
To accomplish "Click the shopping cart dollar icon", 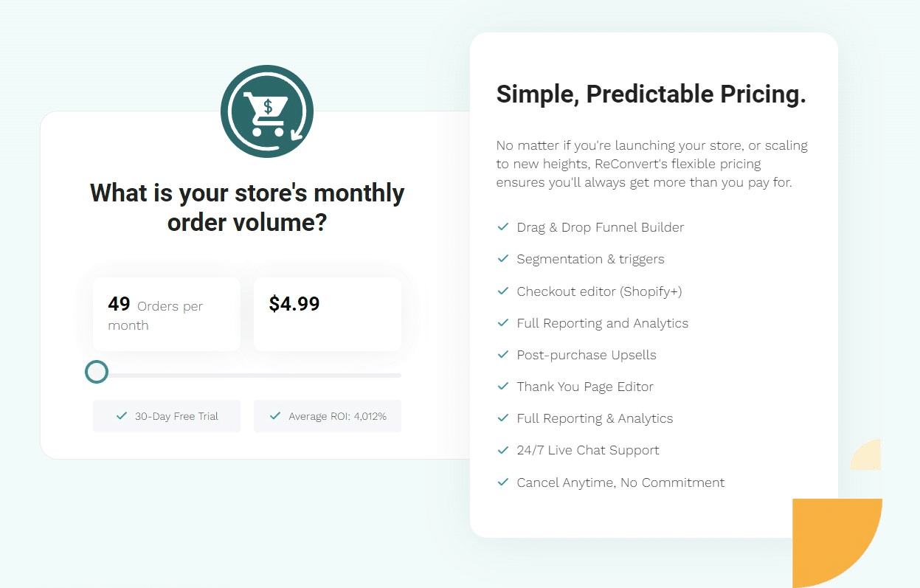I will [267, 111].
